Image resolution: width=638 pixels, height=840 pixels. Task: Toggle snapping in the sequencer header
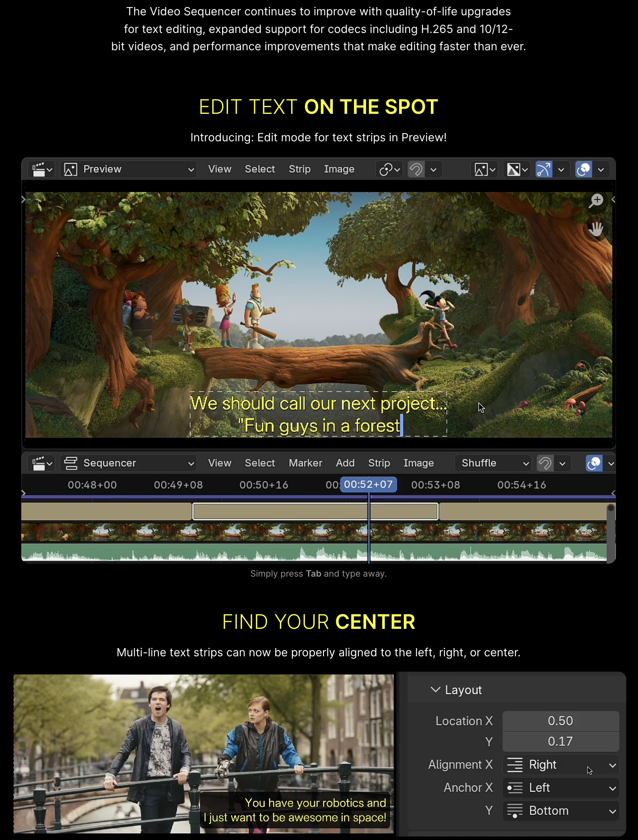[x=545, y=464]
